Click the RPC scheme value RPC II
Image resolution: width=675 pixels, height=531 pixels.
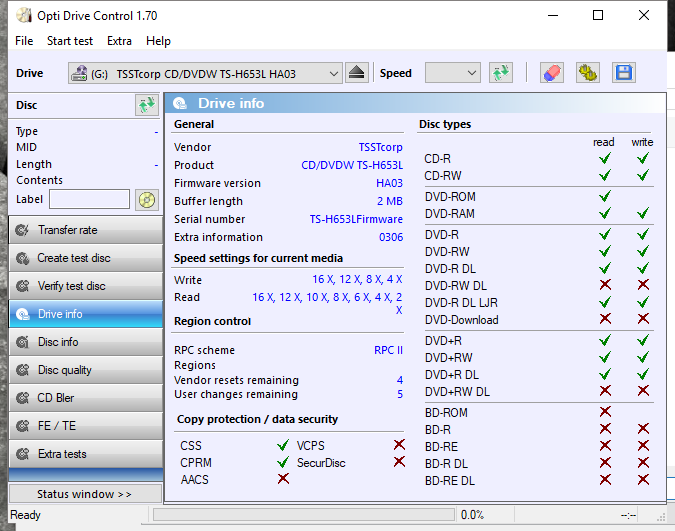click(388, 350)
